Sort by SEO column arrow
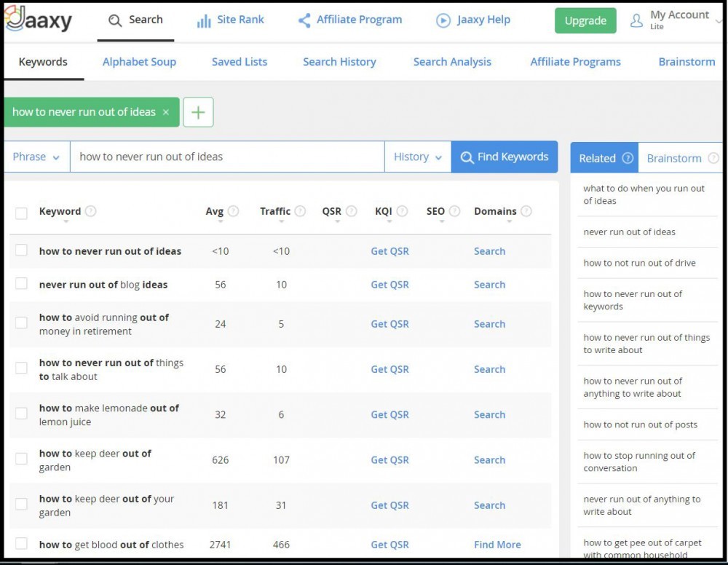The width and height of the screenshot is (728, 565). (442, 221)
